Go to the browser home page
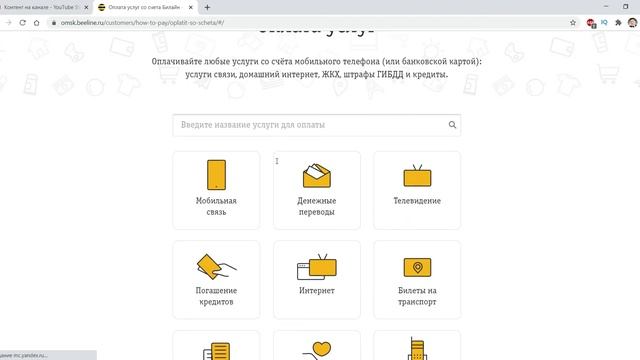 coord(36,23)
